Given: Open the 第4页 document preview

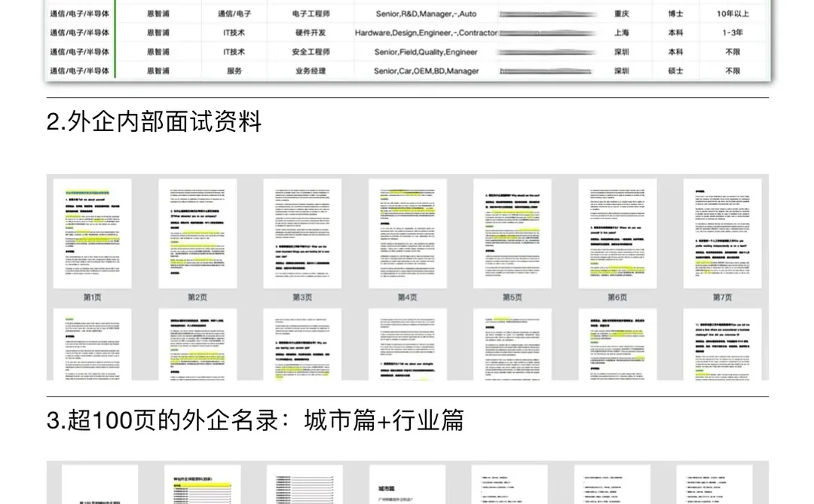Looking at the screenshot, I should (x=406, y=234).
